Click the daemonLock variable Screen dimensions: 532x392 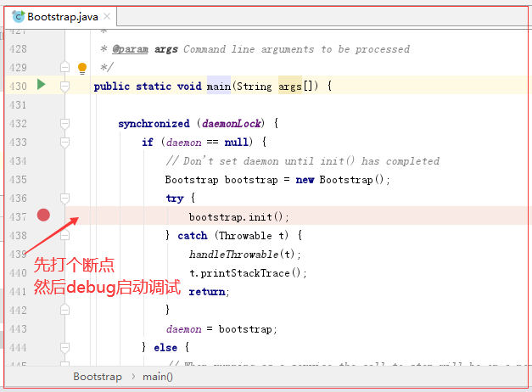coord(232,124)
